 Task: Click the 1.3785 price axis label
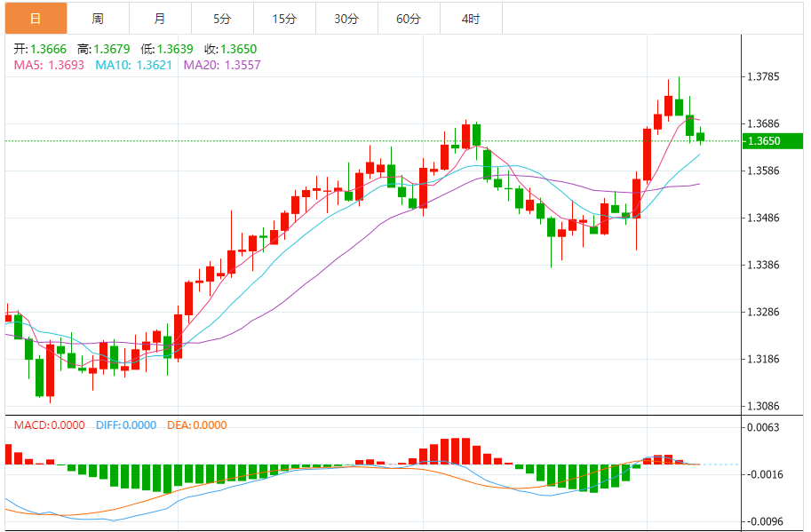(763, 76)
